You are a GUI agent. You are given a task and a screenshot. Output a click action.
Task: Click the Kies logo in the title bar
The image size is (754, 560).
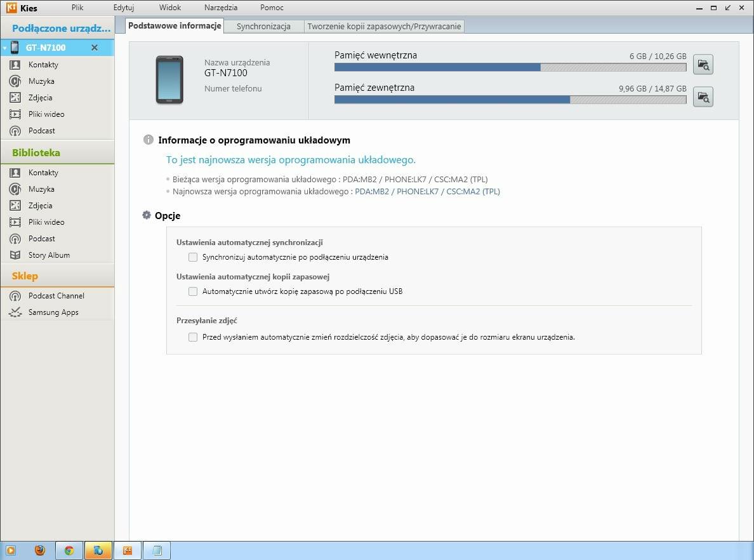tap(11, 7)
